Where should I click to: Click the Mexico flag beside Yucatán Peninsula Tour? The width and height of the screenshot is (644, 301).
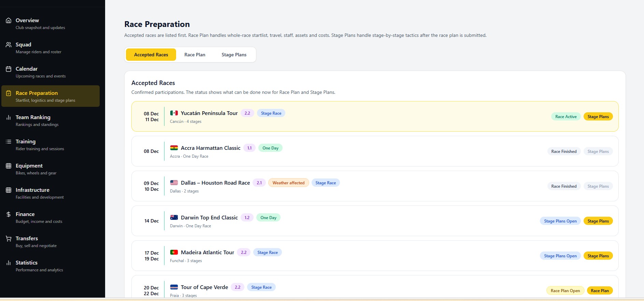point(174,113)
